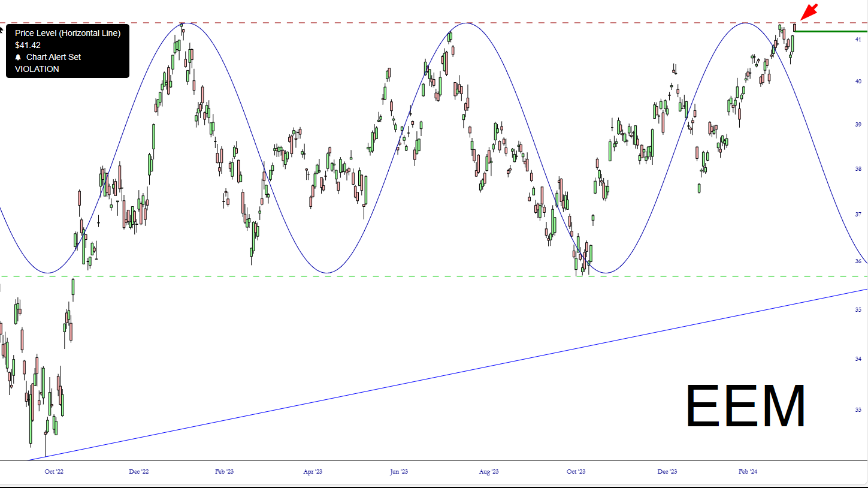Click the most recent candlestick under the red arrow
The width and height of the screenshot is (868, 488).
(x=795, y=28)
